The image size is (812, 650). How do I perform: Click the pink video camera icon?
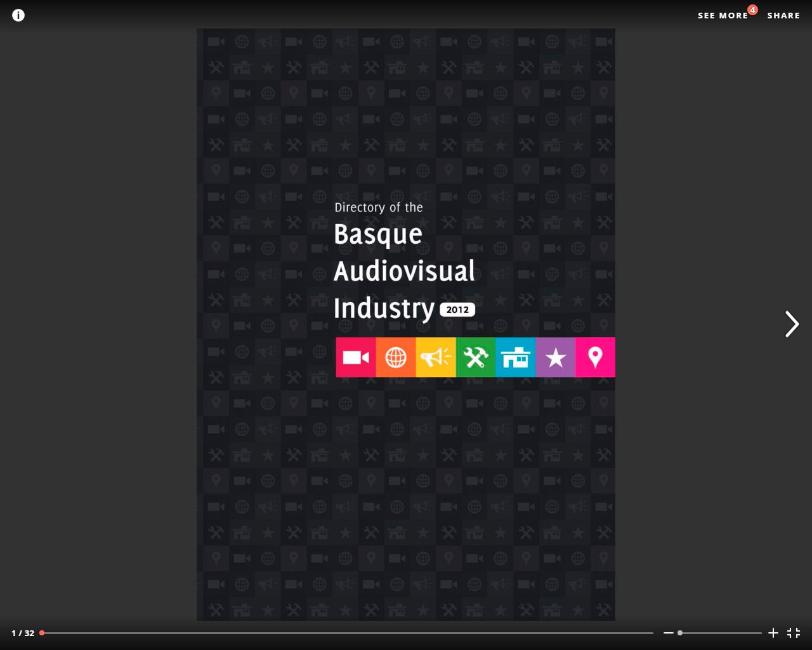[356, 357]
